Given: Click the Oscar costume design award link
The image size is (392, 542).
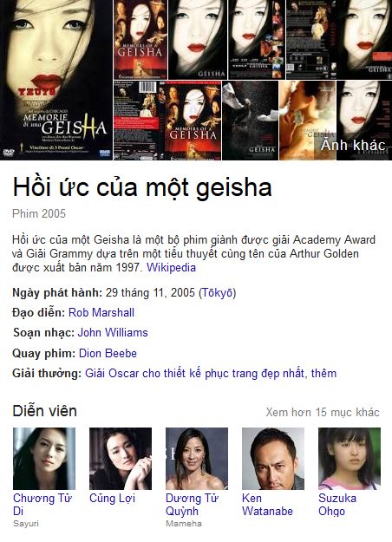Looking at the screenshot, I should [x=194, y=373].
